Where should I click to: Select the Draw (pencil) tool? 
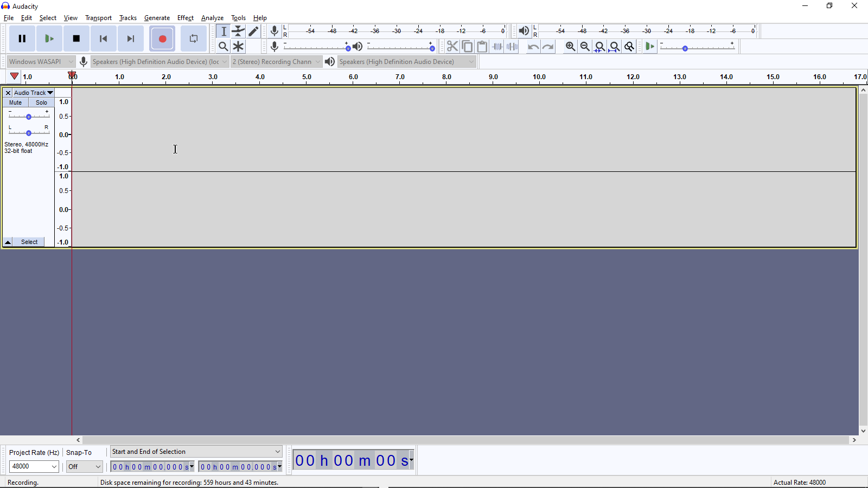253,31
